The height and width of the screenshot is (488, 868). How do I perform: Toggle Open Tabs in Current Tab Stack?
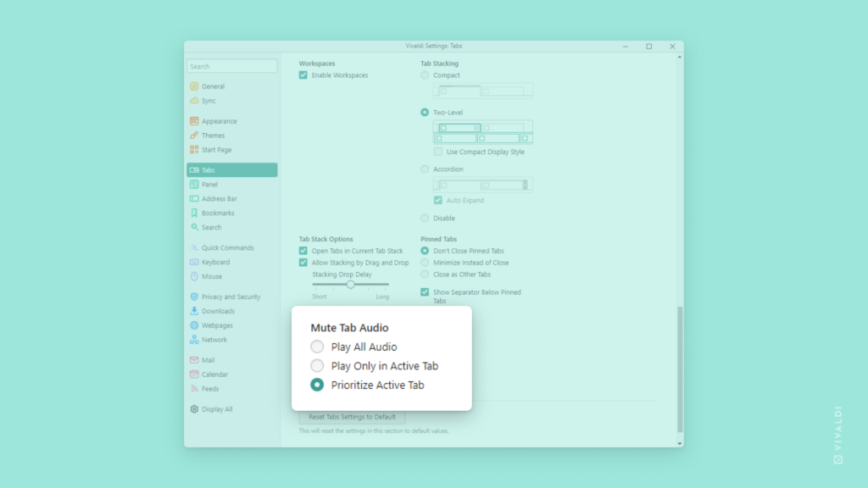[x=303, y=251]
